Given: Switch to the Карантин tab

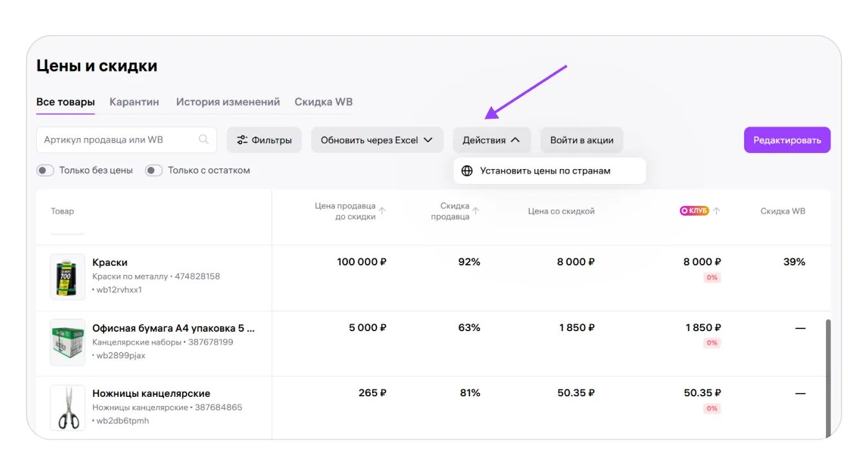Looking at the screenshot, I should coord(134,102).
